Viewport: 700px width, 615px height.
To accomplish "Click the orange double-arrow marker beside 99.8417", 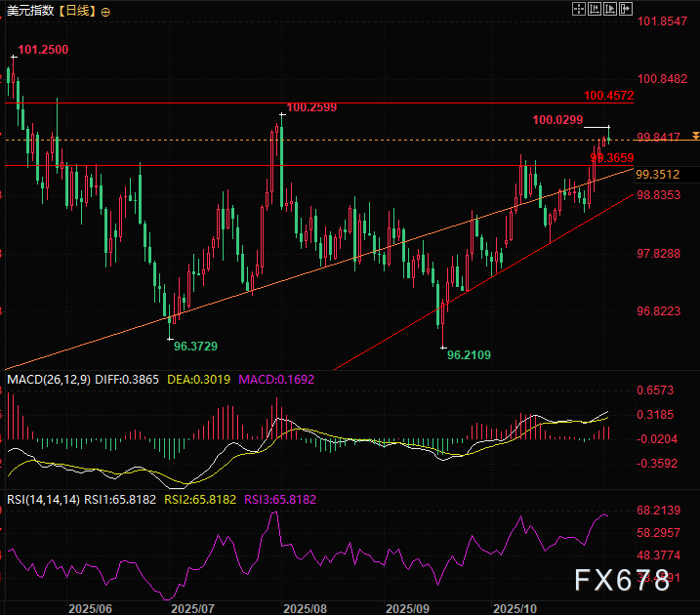I will [694, 136].
